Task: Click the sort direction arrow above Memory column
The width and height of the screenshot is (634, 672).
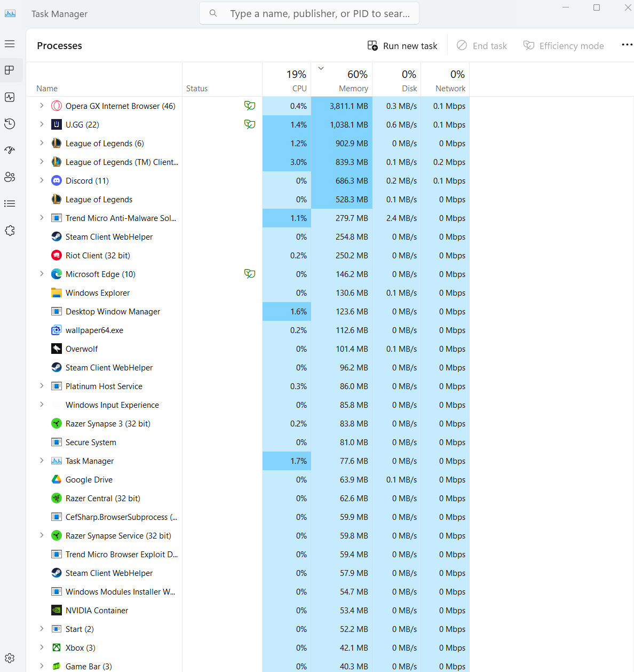Action: click(321, 68)
